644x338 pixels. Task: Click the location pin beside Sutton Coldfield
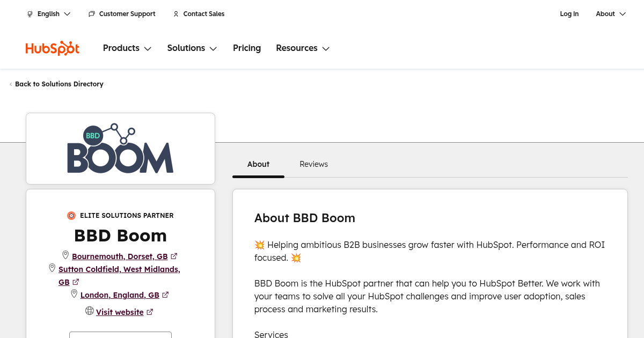coord(52,268)
